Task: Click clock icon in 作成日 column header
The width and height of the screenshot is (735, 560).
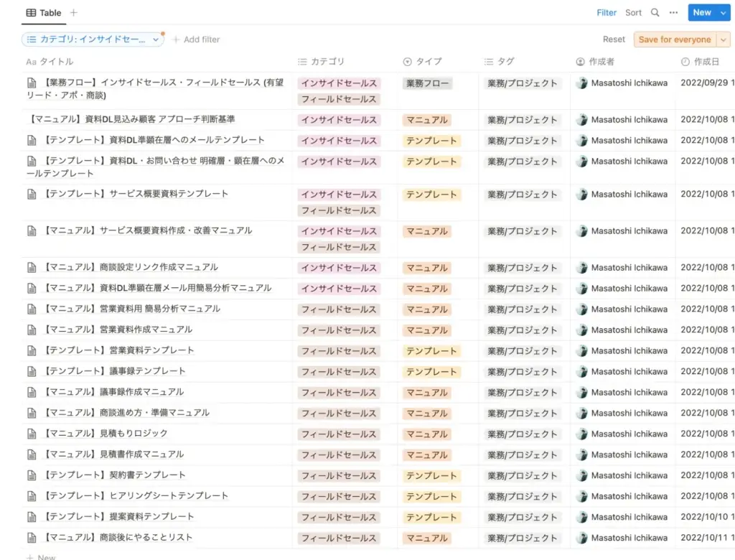Action: click(x=685, y=62)
